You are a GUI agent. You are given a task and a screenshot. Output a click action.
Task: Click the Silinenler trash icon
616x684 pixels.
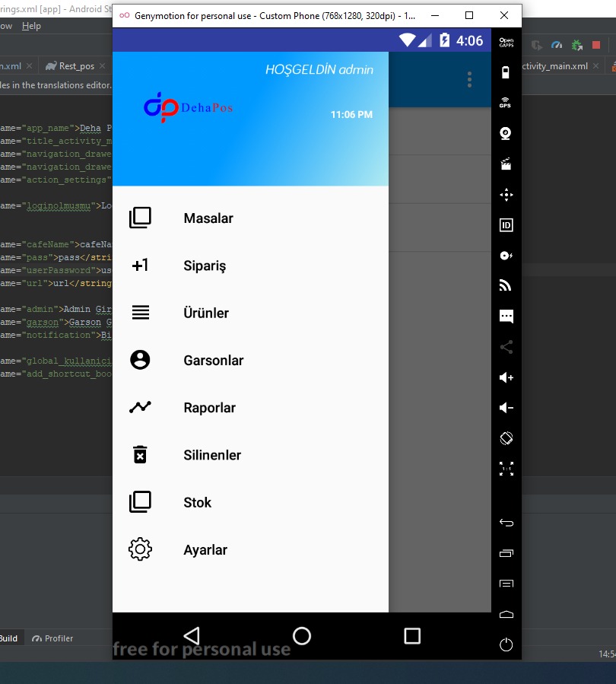pyautogui.click(x=140, y=455)
